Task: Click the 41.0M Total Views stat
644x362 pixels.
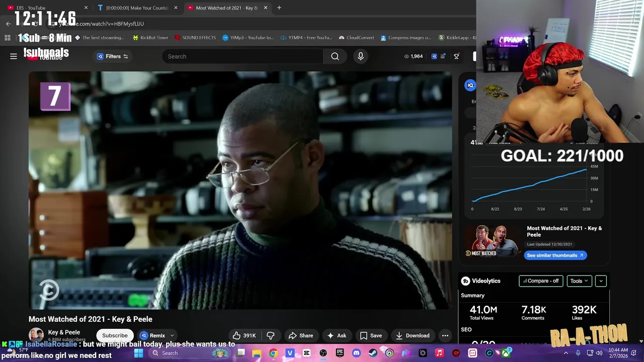Action: coord(484,312)
